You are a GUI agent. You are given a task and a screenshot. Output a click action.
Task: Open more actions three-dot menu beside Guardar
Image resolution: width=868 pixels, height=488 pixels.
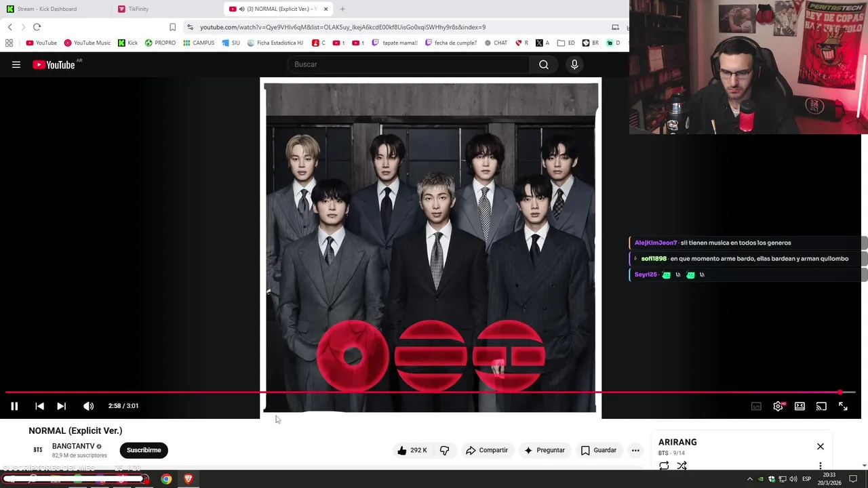635,450
